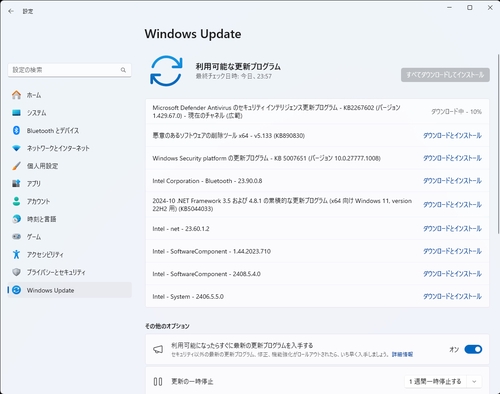Click すべてダウンロードしてインストール button

(x=445, y=75)
